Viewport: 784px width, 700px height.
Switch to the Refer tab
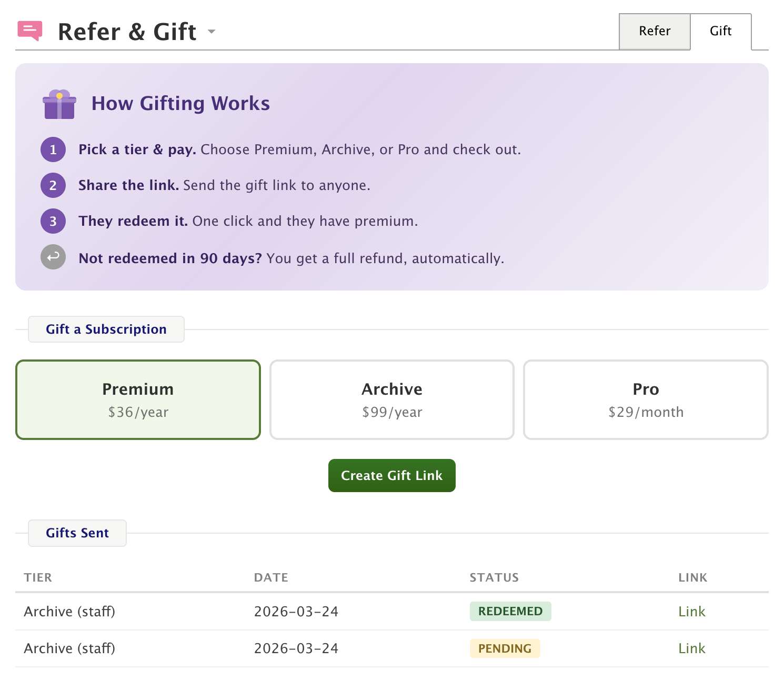coord(654,31)
